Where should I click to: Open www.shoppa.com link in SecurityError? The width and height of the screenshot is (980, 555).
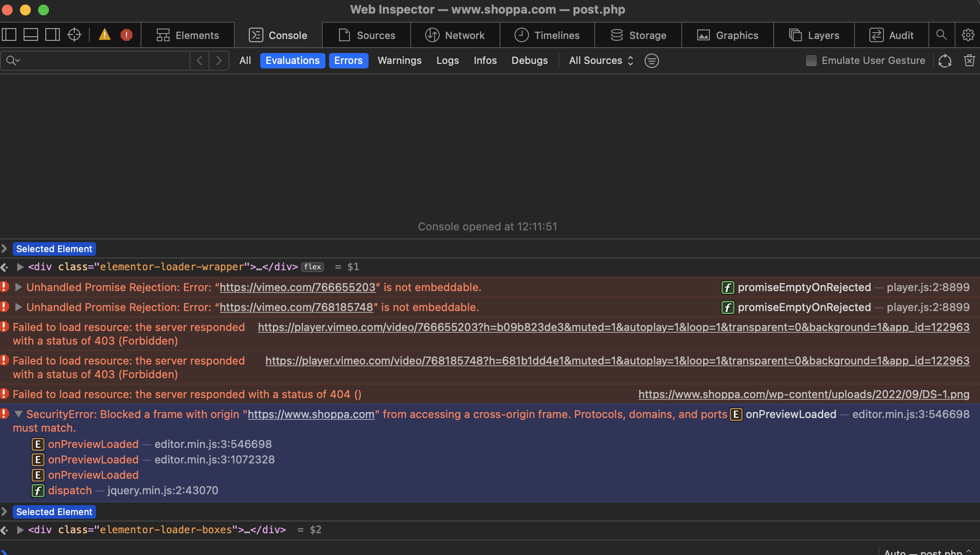click(311, 414)
